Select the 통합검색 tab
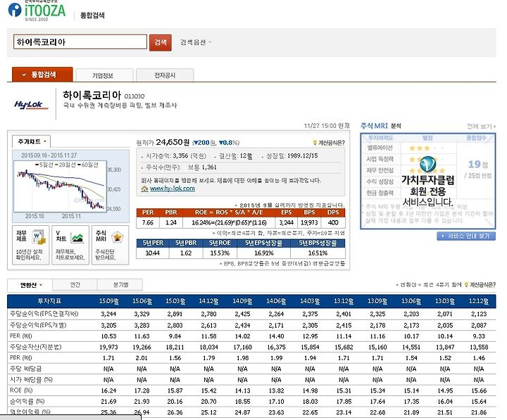507x420 pixels. coord(42,75)
